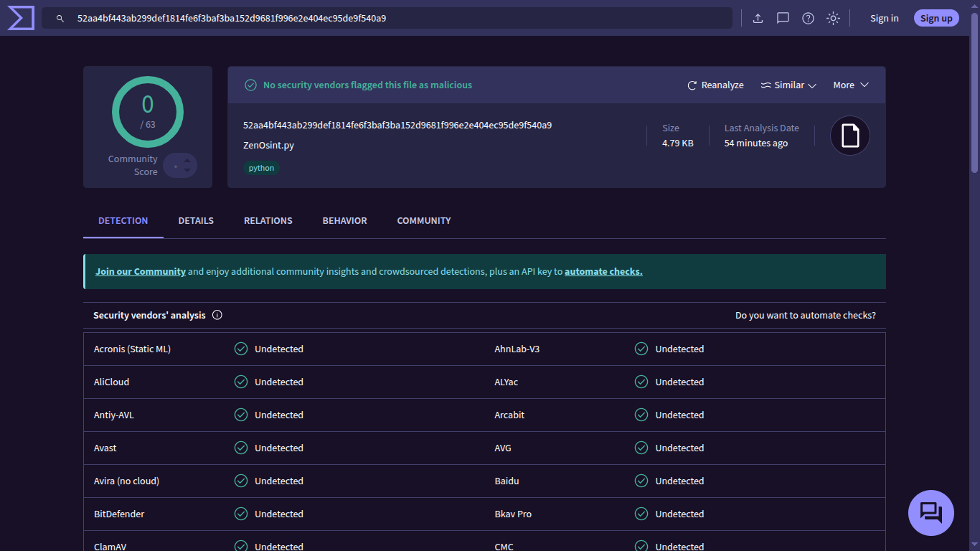Image resolution: width=980 pixels, height=551 pixels.
Task: Select the Detection tab
Action: point(123,221)
